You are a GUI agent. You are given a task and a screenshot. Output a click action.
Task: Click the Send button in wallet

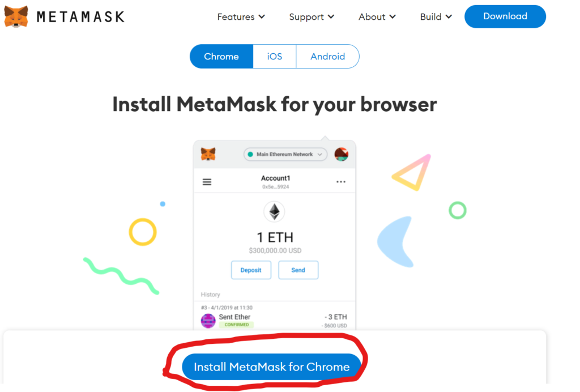298,270
